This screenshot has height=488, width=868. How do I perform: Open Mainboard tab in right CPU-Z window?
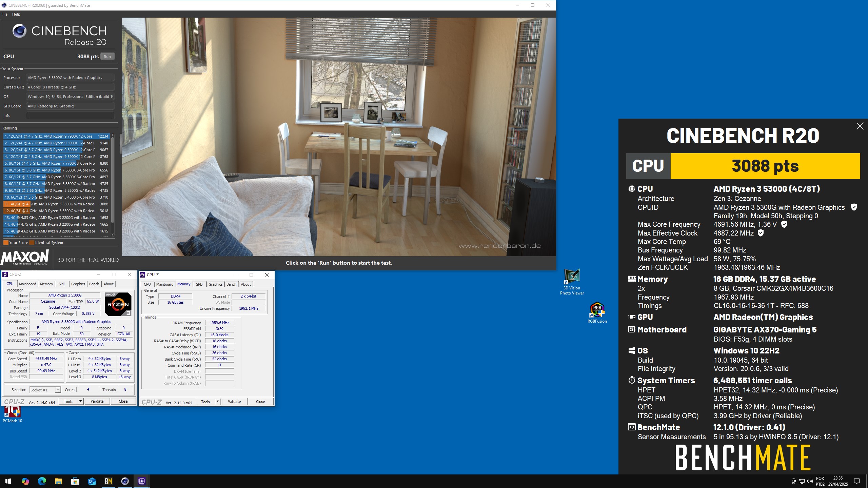[x=165, y=284]
